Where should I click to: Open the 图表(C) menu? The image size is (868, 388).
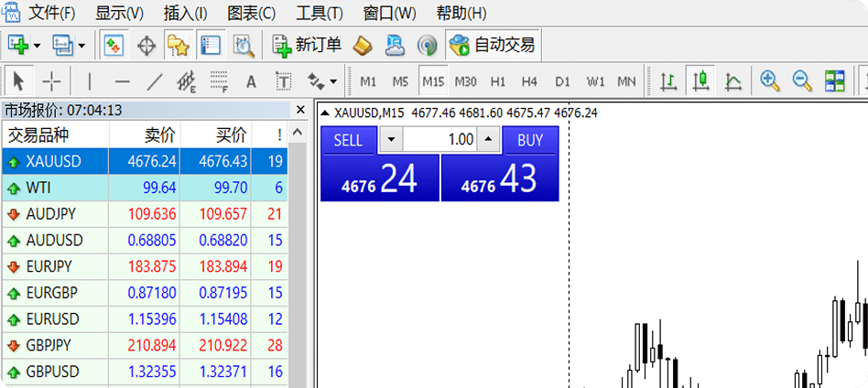250,13
